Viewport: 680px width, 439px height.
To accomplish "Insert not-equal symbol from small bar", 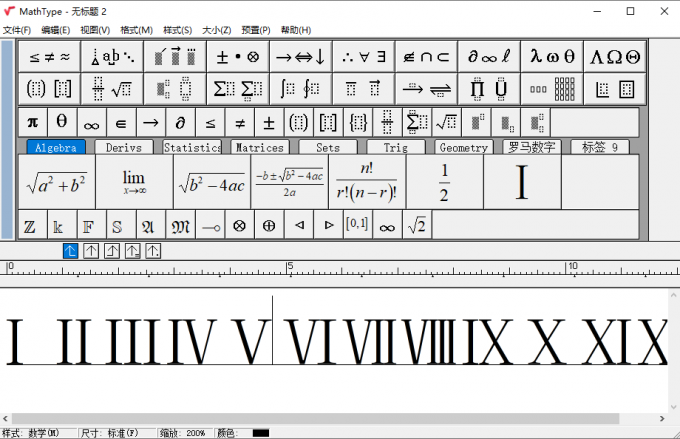I will click(x=239, y=123).
